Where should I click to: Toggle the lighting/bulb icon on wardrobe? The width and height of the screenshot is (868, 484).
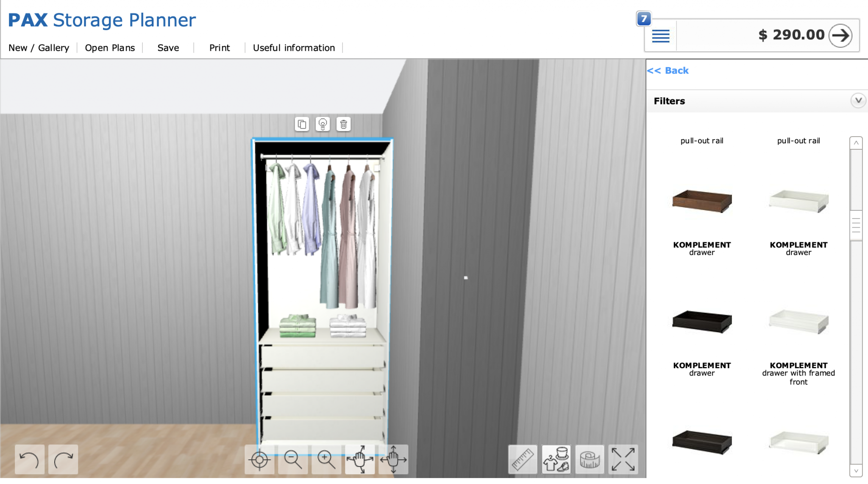[323, 124]
